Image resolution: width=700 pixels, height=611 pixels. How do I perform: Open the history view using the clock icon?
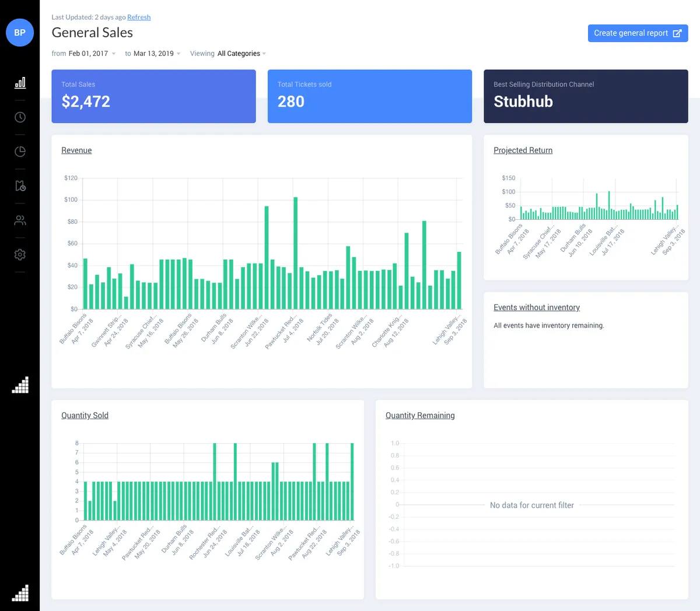(20, 117)
